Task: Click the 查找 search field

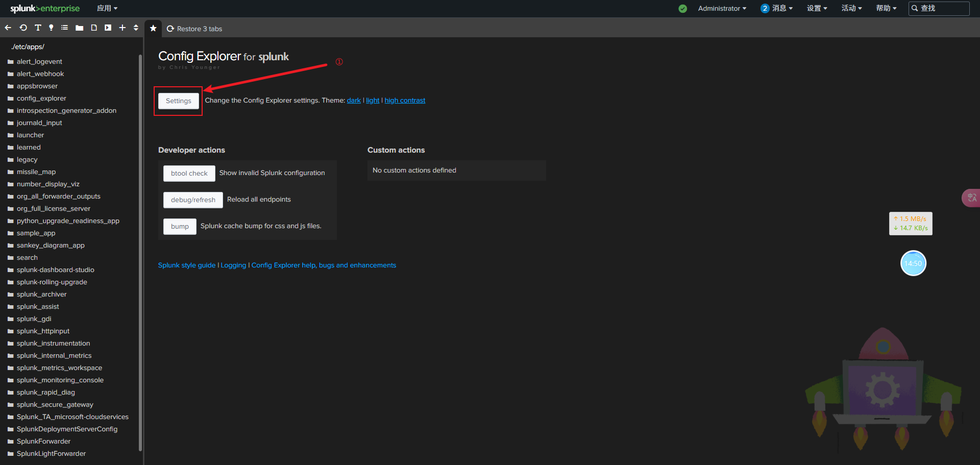Action: (939, 8)
